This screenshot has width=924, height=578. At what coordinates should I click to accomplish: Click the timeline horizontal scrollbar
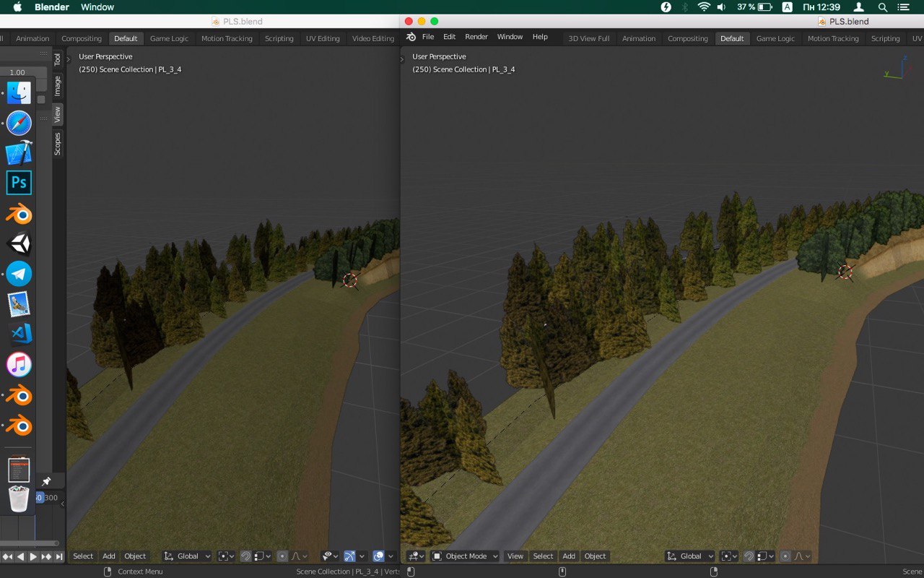(29, 543)
